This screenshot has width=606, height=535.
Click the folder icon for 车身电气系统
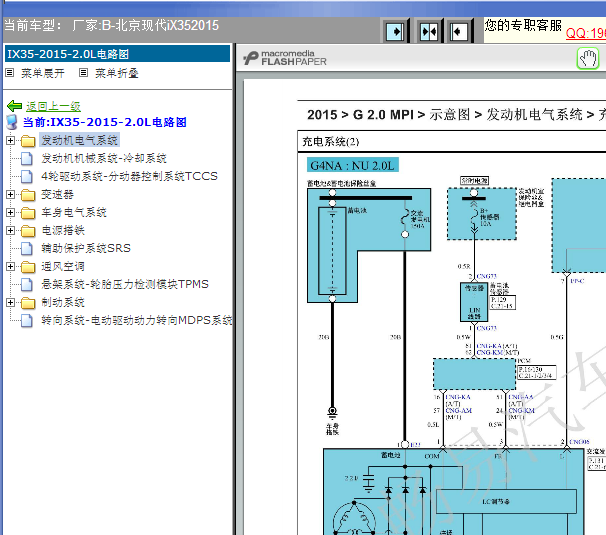[28, 213]
